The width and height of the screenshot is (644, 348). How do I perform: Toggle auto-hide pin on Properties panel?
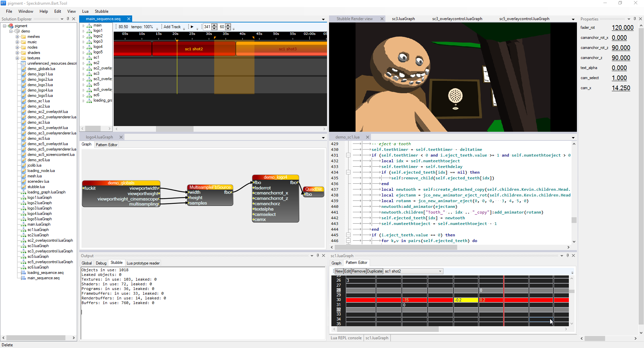point(635,19)
